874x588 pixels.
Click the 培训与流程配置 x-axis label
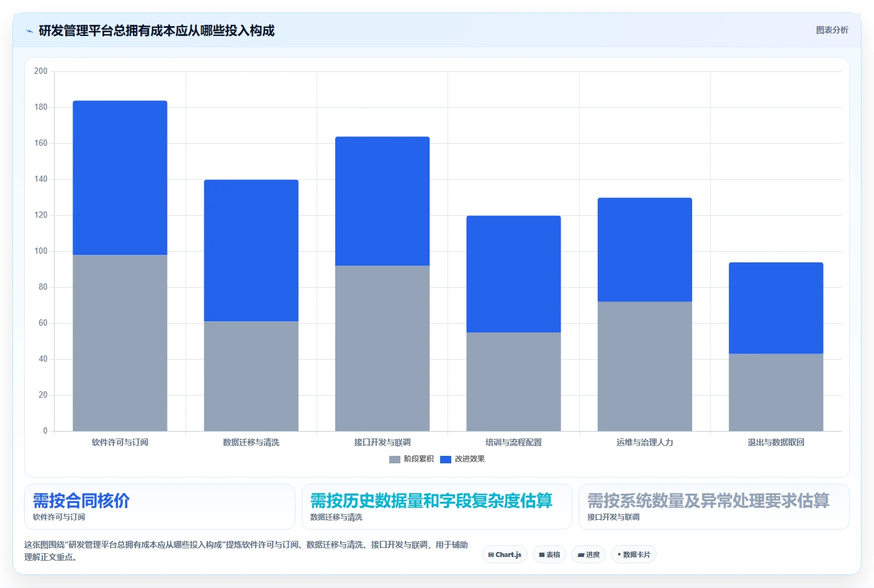[513, 442]
